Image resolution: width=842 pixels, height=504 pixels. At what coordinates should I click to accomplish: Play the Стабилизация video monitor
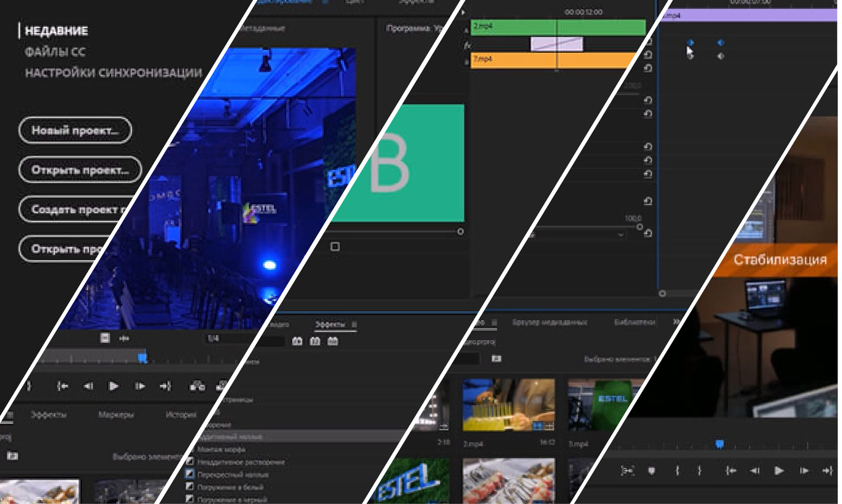point(779,471)
